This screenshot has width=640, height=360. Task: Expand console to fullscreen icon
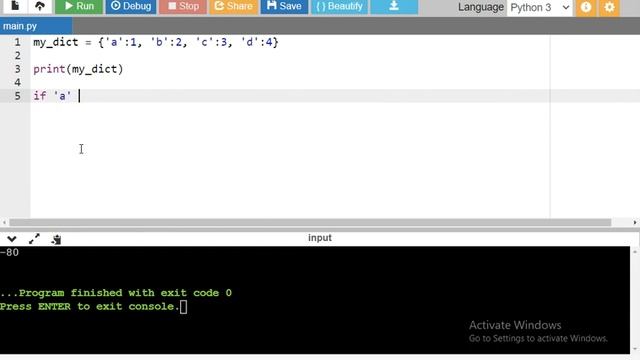click(34, 239)
